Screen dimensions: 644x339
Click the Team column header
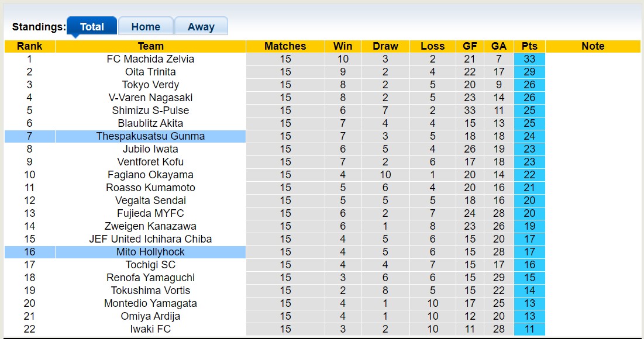(150, 46)
